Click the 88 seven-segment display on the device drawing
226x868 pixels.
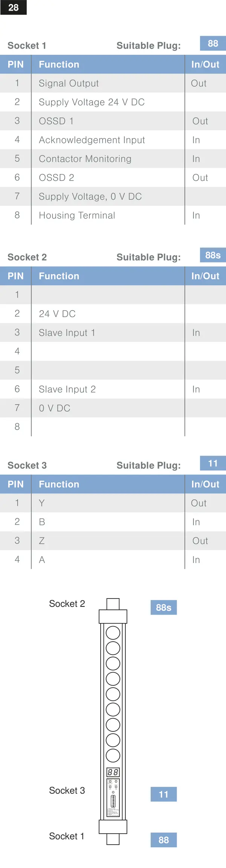113,772
